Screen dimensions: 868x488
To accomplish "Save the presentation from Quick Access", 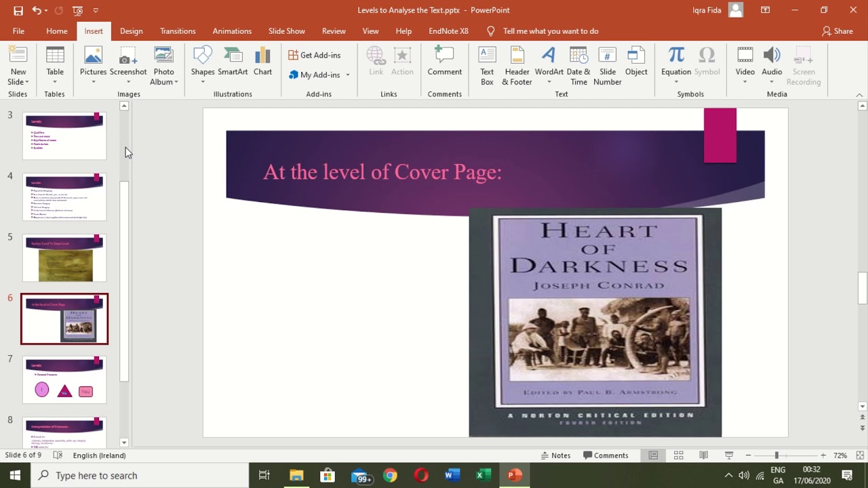I will pos(18,10).
